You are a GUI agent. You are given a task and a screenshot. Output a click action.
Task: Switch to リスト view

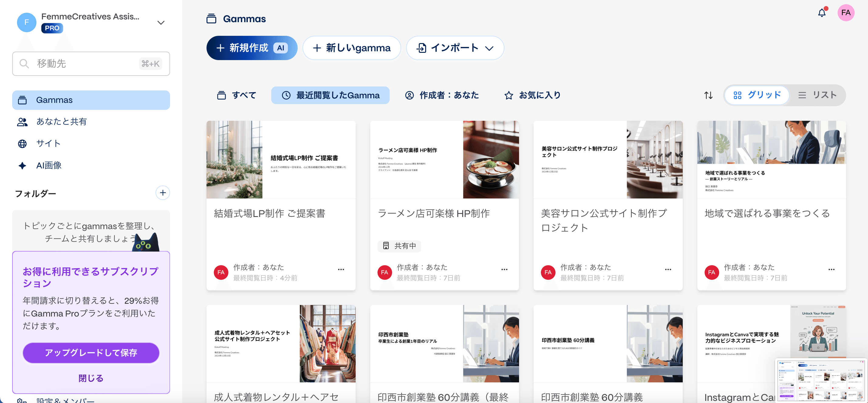coord(818,95)
